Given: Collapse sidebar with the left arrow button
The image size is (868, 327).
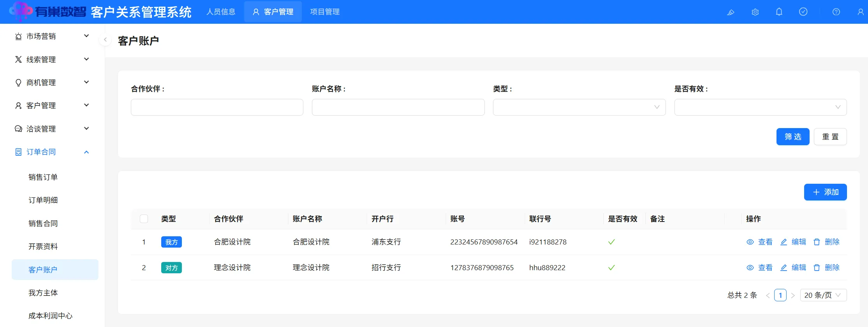Looking at the screenshot, I should [105, 40].
